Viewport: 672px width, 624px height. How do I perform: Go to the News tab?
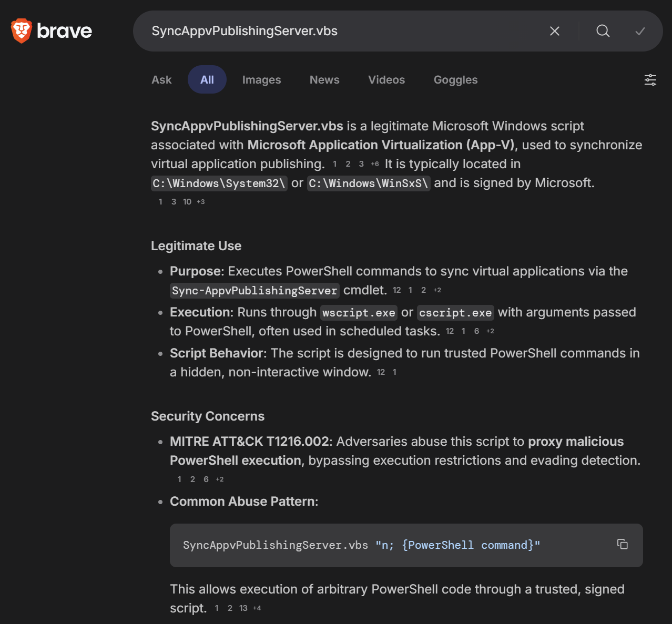click(x=324, y=80)
